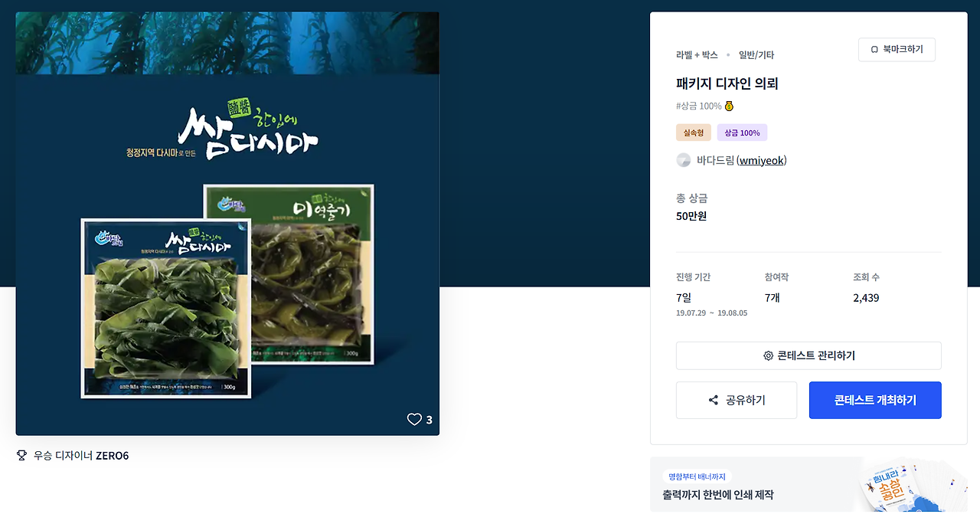This screenshot has width=980, height=514.
Task: Open the wmiyeok user profile link
Action: 762,160
